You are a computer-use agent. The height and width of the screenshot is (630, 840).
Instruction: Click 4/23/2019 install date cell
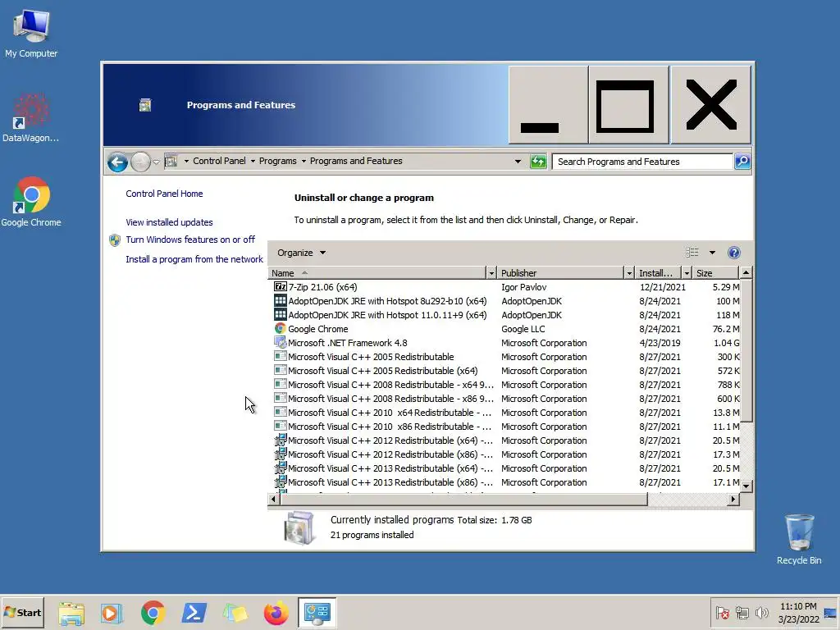click(660, 343)
